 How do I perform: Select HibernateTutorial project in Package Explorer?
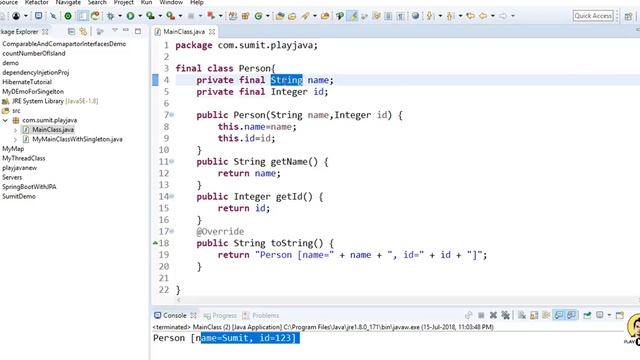pos(27,82)
